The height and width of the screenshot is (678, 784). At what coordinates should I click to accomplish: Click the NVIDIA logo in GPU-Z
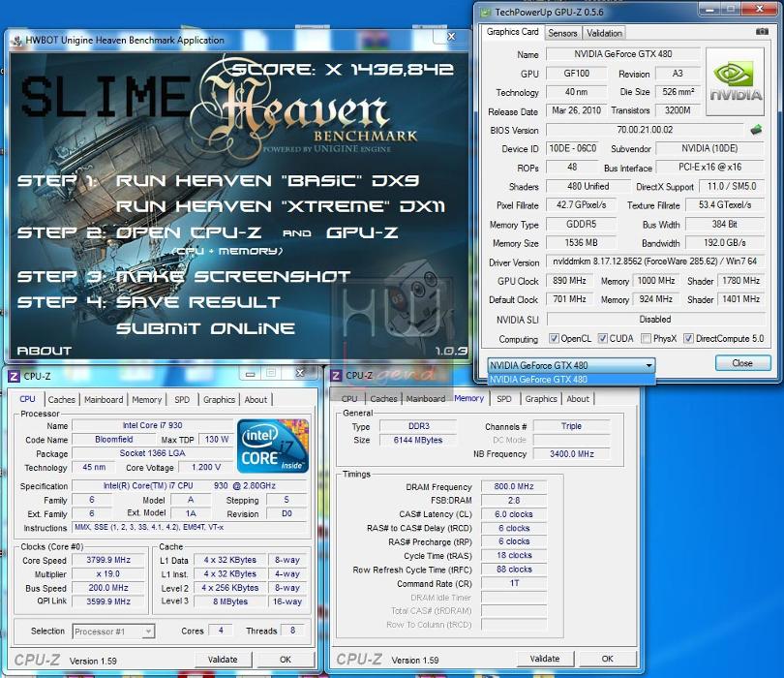click(735, 81)
